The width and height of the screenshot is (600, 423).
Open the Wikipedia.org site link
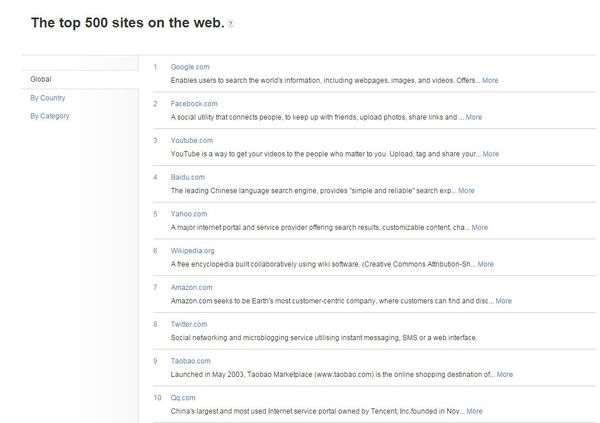coord(192,251)
